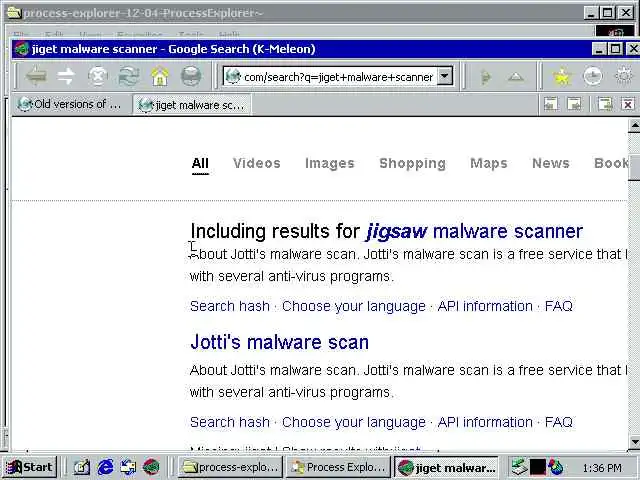The height and width of the screenshot is (480, 640).
Task: Click 'FAQ' under first snippet
Action: 559,306
